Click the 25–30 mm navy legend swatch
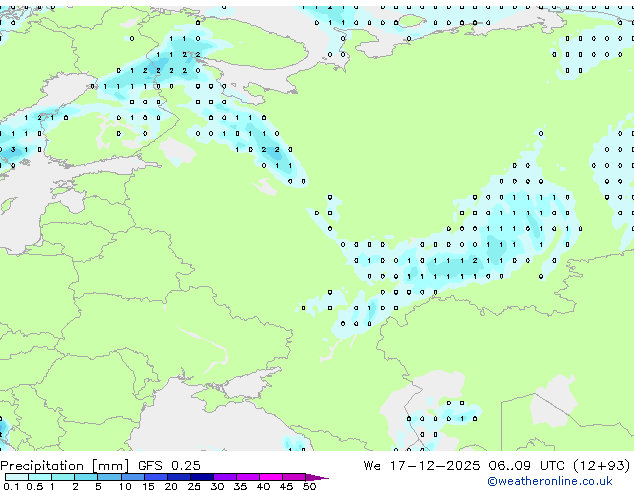634x490 pixels. tap(202, 477)
